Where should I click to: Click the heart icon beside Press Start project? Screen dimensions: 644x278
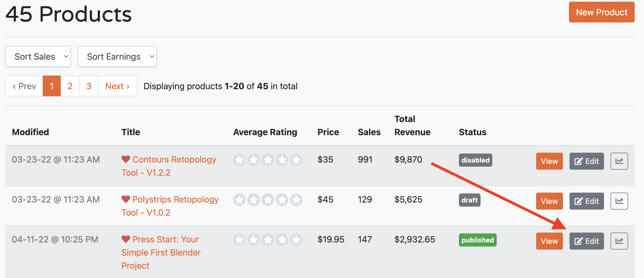pyautogui.click(x=125, y=239)
